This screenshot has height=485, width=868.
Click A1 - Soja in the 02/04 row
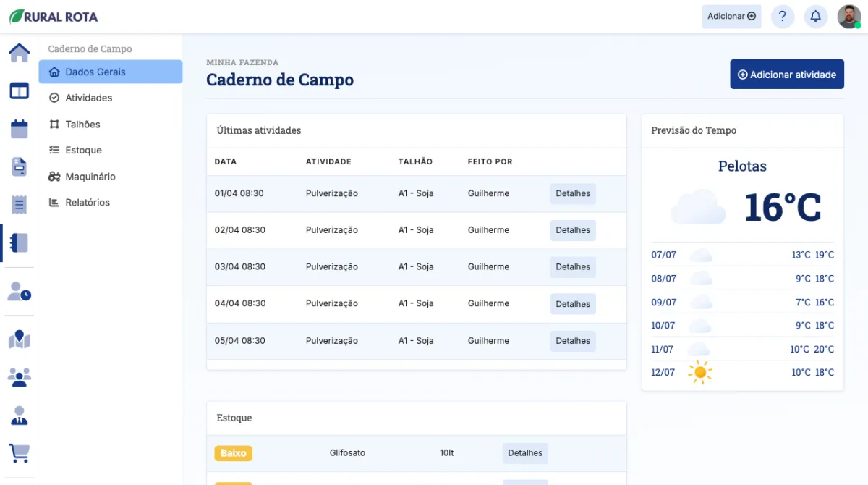[x=416, y=230]
